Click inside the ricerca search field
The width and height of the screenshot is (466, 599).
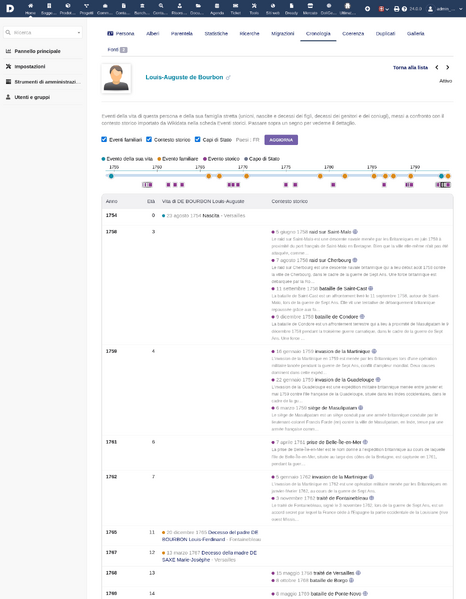(x=43, y=32)
